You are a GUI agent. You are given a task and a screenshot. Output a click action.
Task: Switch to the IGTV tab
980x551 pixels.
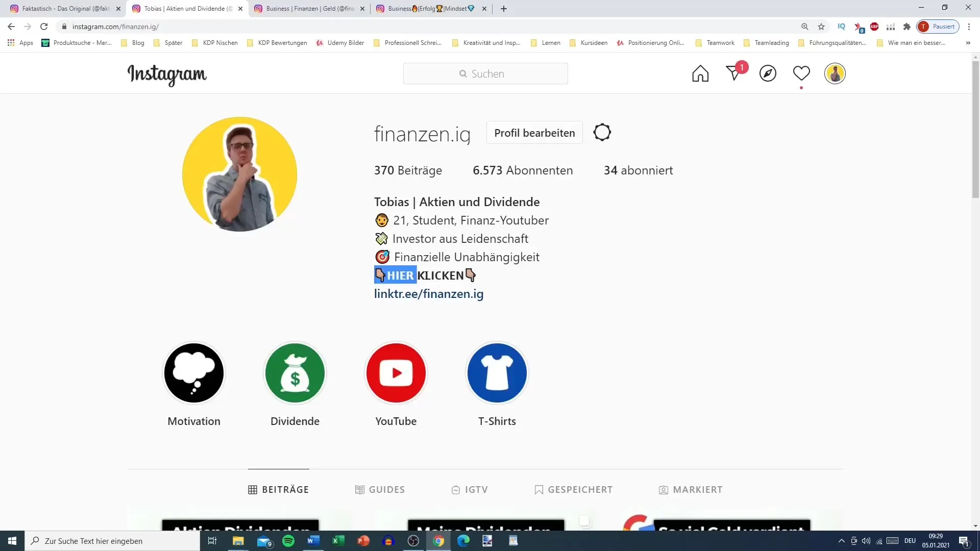[x=470, y=490]
